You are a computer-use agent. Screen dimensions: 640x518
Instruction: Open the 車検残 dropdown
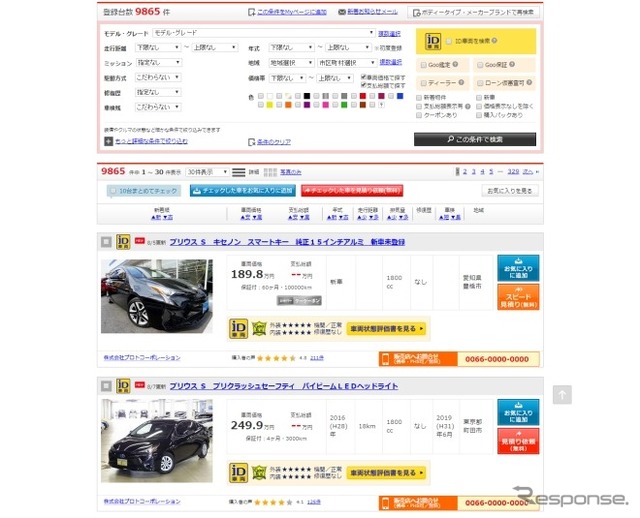click(158, 107)
